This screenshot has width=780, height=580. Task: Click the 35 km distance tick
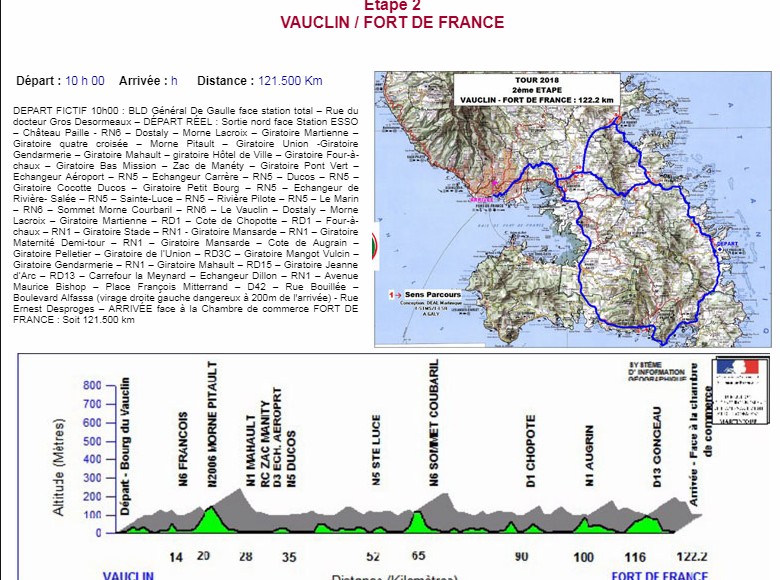pos(289,557)
